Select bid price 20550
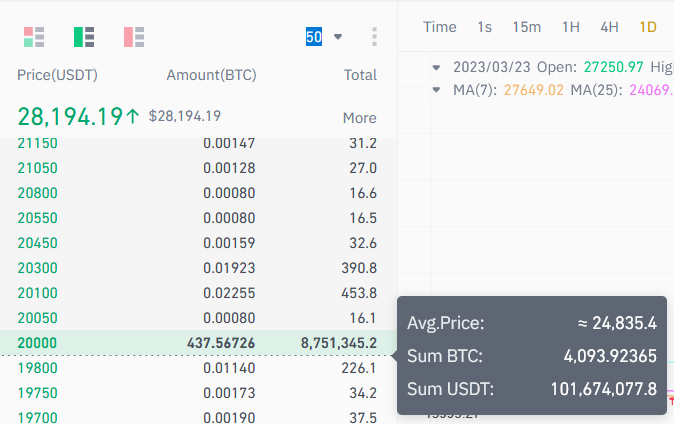674x424 pixels. (37, 218)
